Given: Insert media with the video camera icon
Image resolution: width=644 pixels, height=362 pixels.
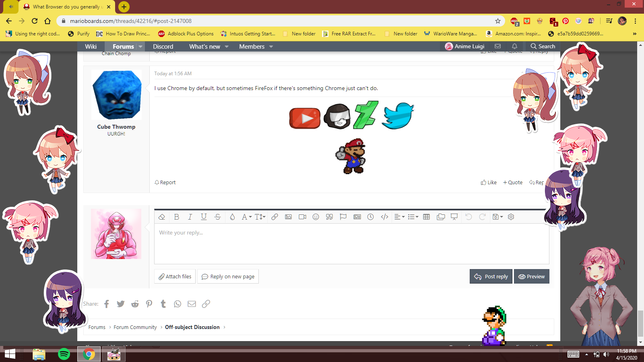Looking at the screenshot, I should pyautogui.click(x=302, y=217).
